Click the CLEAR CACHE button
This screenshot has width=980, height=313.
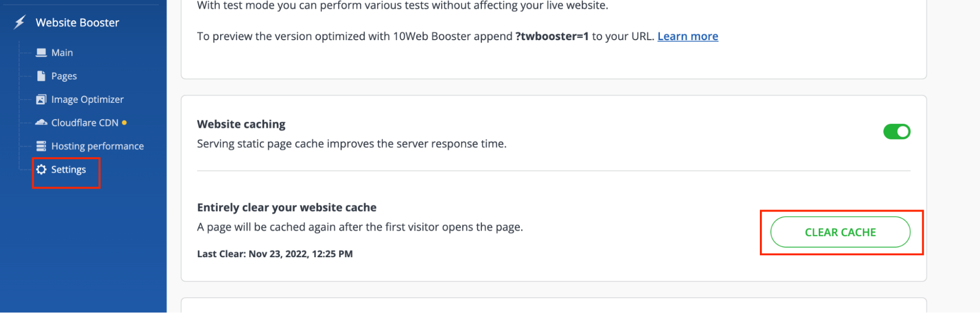(840, 232)
